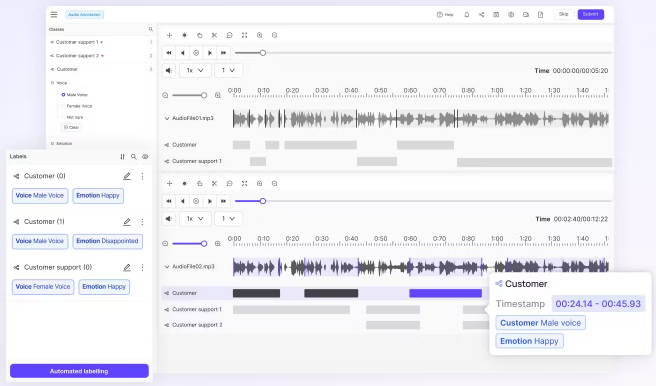
Task: Select the Male Voice radio option
Action: tap(63, 95)
